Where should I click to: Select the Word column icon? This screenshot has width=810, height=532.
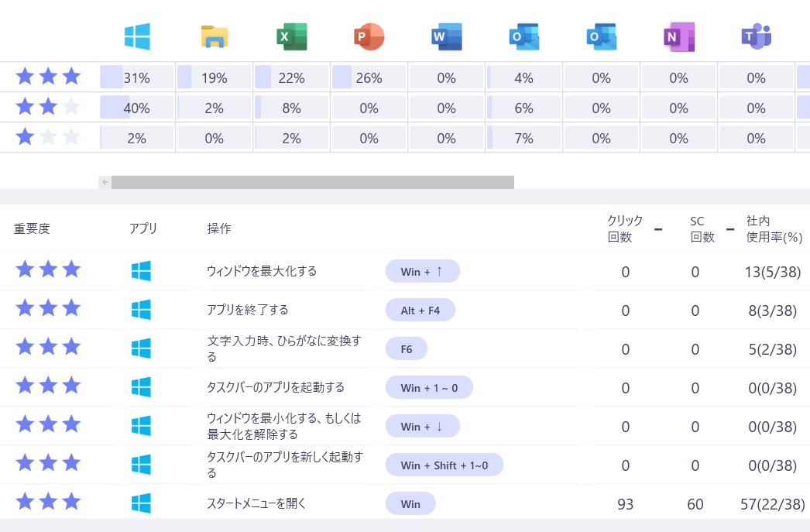point(447,36)
